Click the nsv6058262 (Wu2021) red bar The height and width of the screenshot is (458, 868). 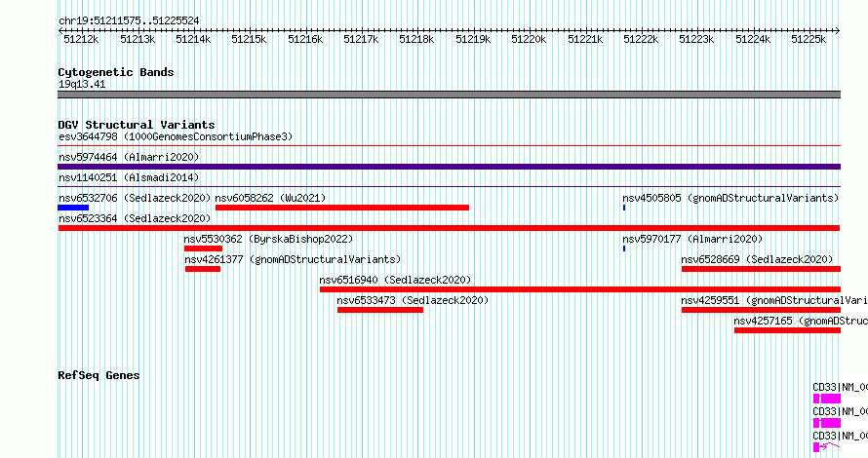342,208
